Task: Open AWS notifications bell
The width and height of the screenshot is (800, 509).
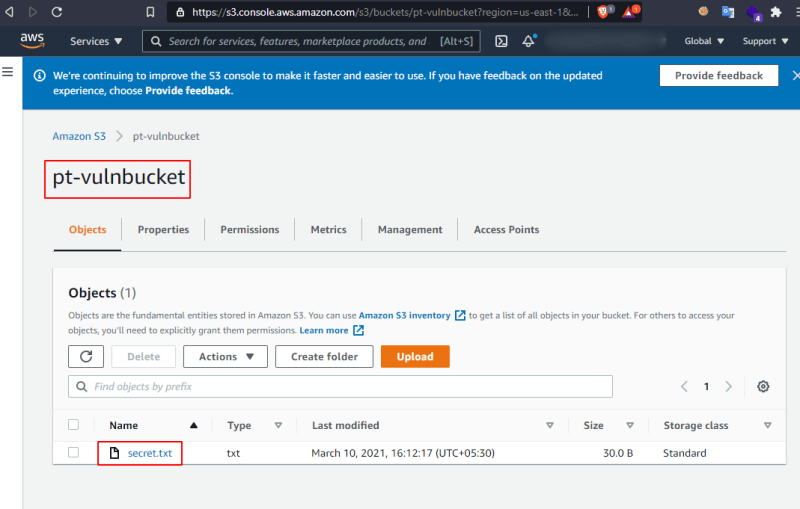Action: click(529, 41)
